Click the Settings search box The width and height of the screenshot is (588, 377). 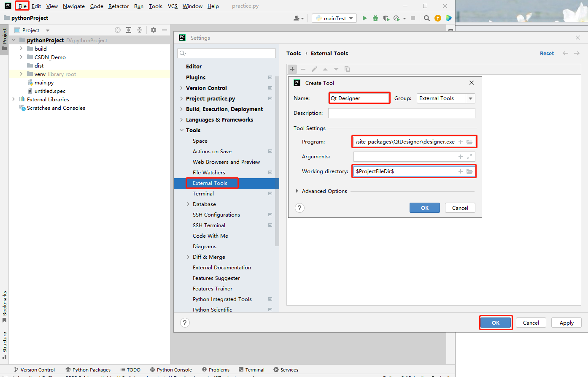pos(227,53)
